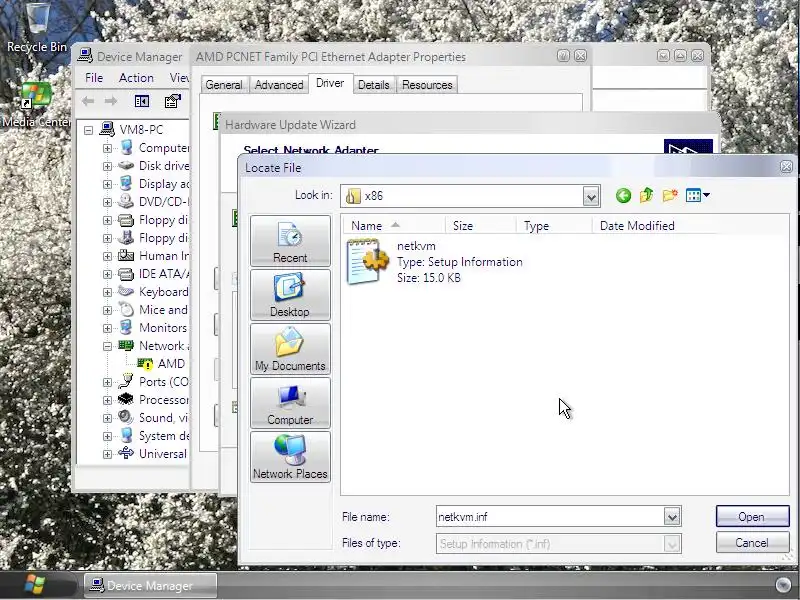Expand the Processors category

[107, 401]
